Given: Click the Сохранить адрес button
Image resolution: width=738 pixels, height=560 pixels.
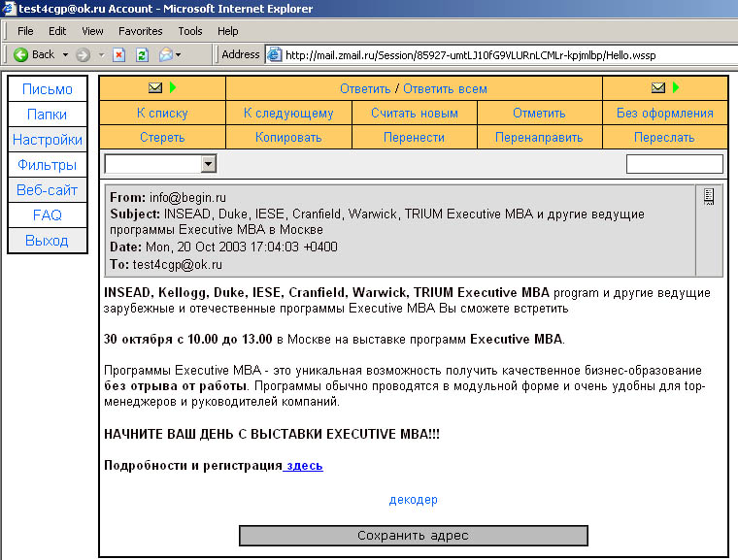Looking at the screenshot, I should (414, 536).
